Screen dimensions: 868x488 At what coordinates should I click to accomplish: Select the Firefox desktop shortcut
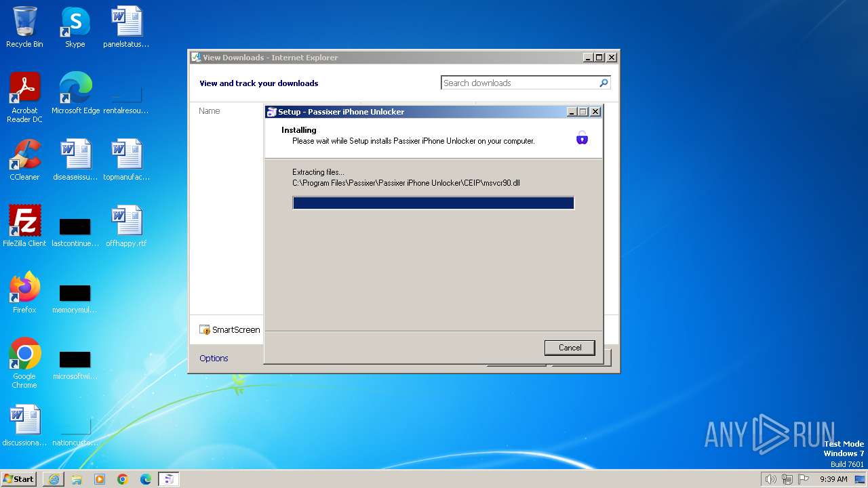24,293
